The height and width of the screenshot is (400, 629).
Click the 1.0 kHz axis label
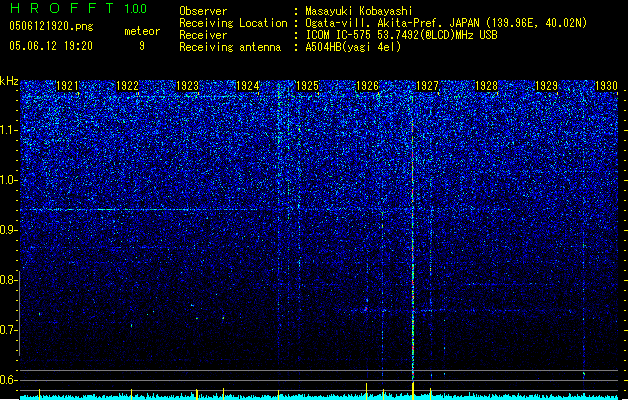pos(8,180)
